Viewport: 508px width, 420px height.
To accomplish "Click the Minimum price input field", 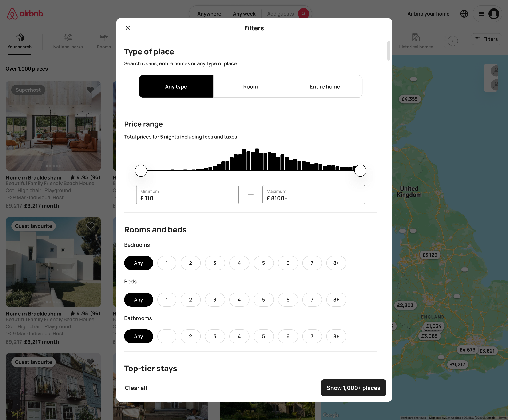I will point(187,195).
